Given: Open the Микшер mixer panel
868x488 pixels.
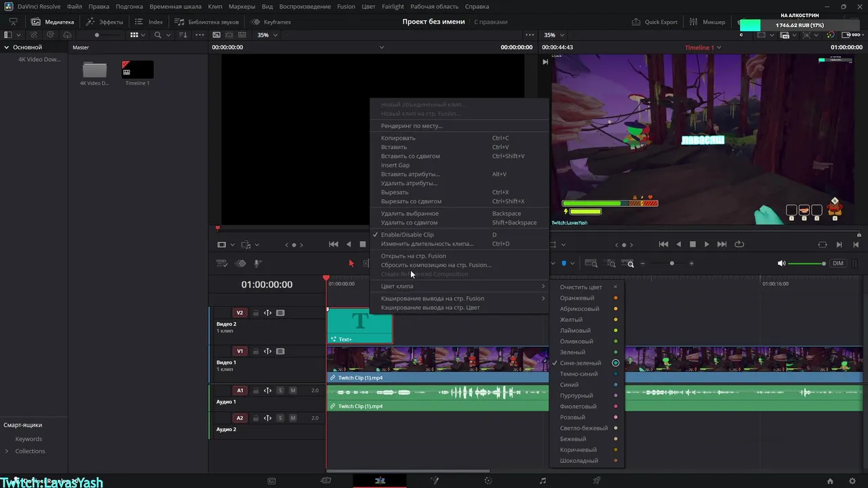Looking at the screenshot, I should pyautogui.click(x=707, y=22).
